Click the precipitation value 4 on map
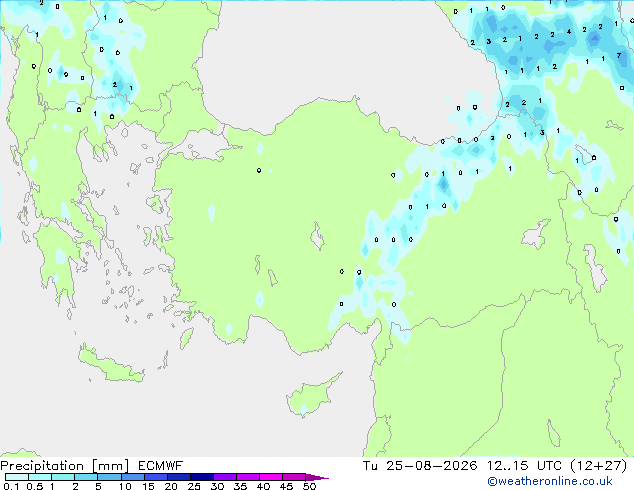The width and height of the screenshot is (634, 490). (568, 32)
